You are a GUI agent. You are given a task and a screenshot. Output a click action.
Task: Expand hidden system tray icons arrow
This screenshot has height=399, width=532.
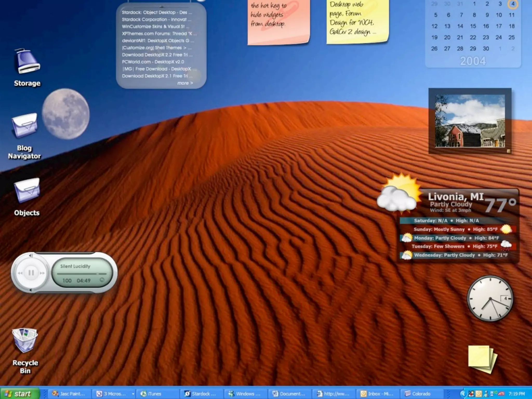463,394
